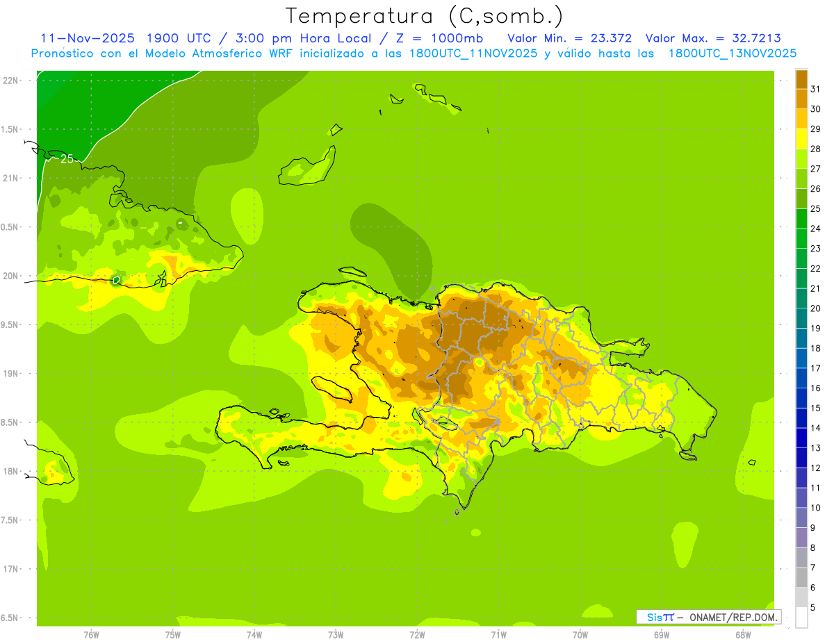
Task: Pick the orange swatch between 30 and 31
Action: (801, 99)
